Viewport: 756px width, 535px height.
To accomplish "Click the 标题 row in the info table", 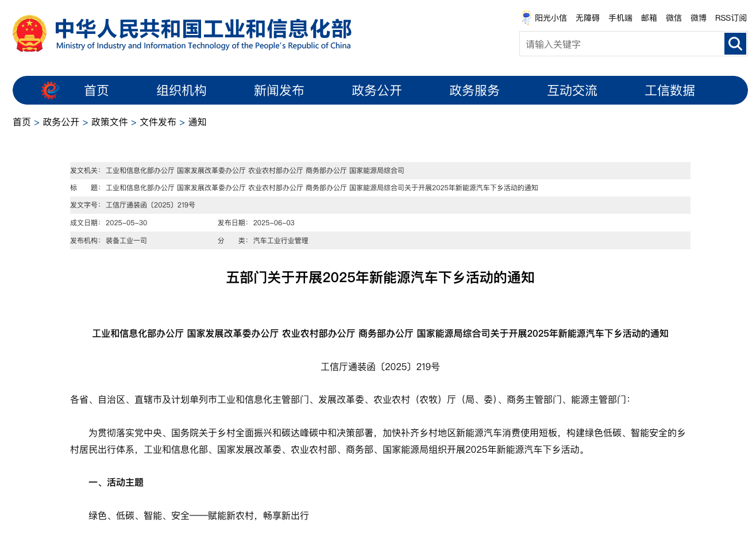I will coord(380,188).
